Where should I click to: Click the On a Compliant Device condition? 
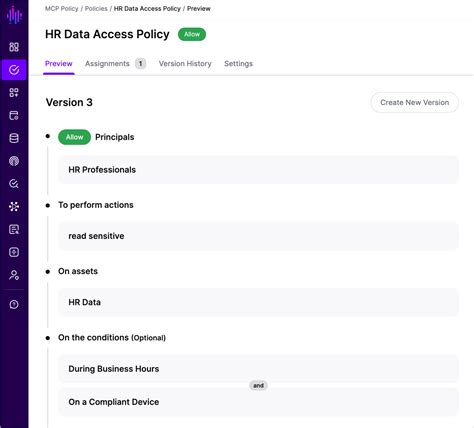coord(258,402)
